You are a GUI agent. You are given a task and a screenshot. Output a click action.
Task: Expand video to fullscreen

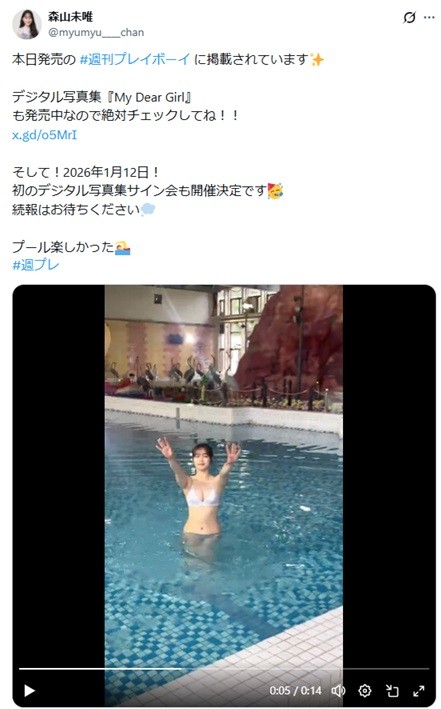point(419,690)
